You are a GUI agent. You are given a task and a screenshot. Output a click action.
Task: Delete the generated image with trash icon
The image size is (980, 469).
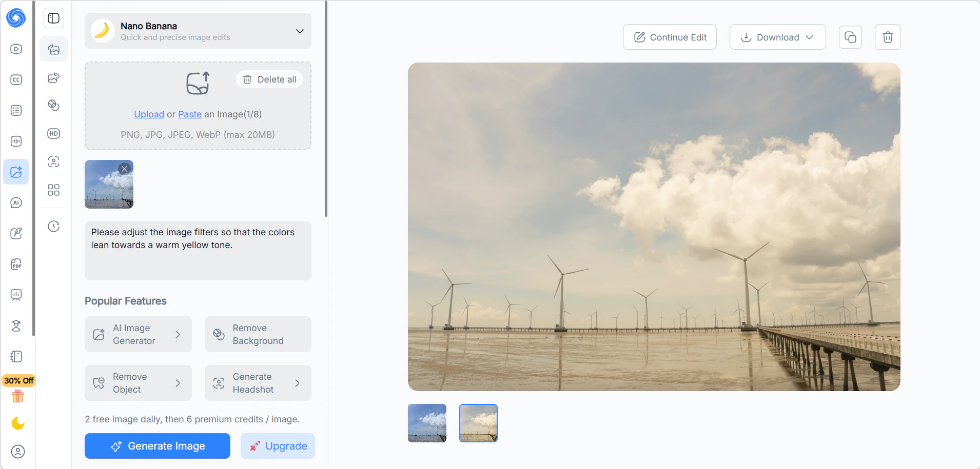coord(887,37)
